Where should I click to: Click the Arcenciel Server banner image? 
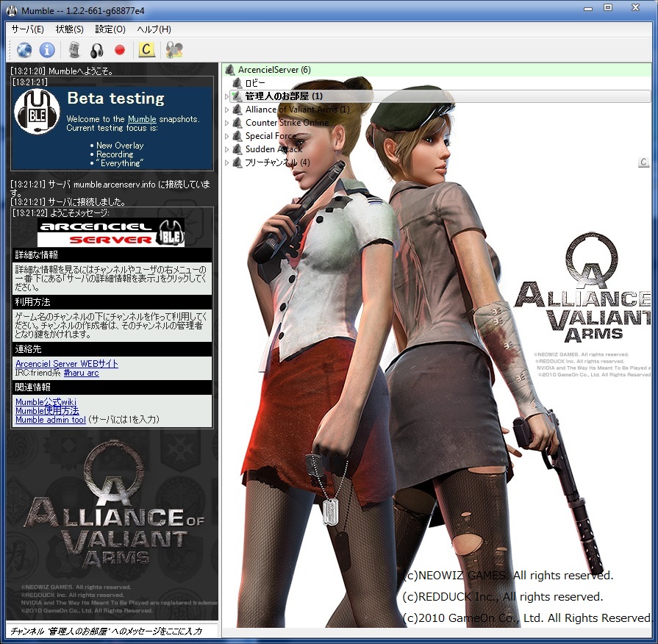pyautogui.click(x=111, y=232)
